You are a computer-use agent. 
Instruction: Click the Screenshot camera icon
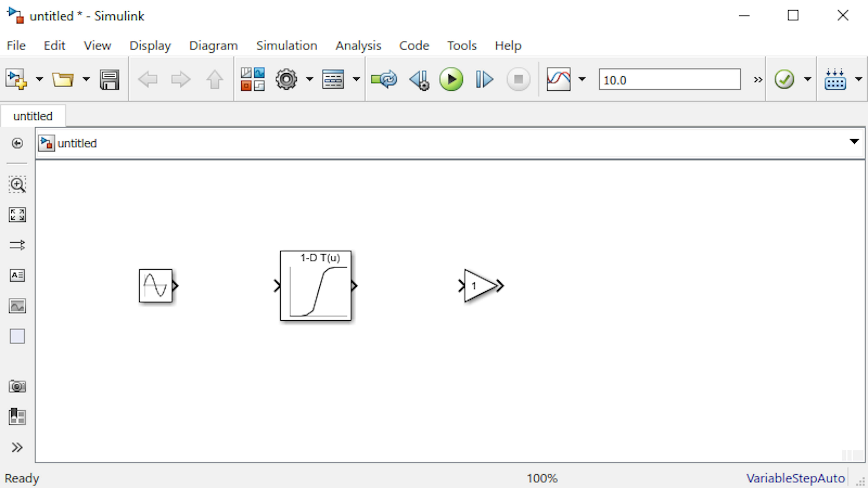(x=17, y=386)
